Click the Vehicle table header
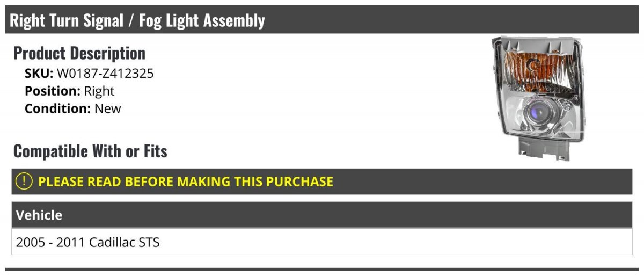 point(39,215)
